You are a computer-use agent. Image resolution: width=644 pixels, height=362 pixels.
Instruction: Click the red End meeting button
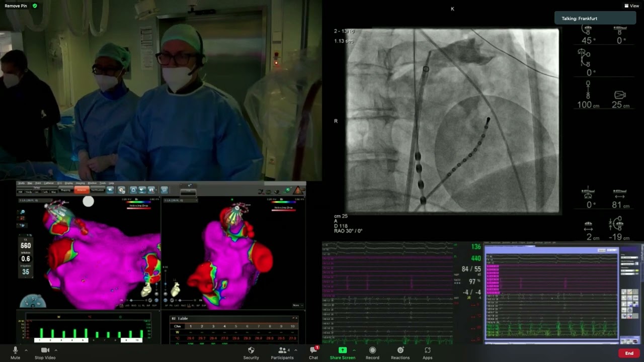pos(629,353)
